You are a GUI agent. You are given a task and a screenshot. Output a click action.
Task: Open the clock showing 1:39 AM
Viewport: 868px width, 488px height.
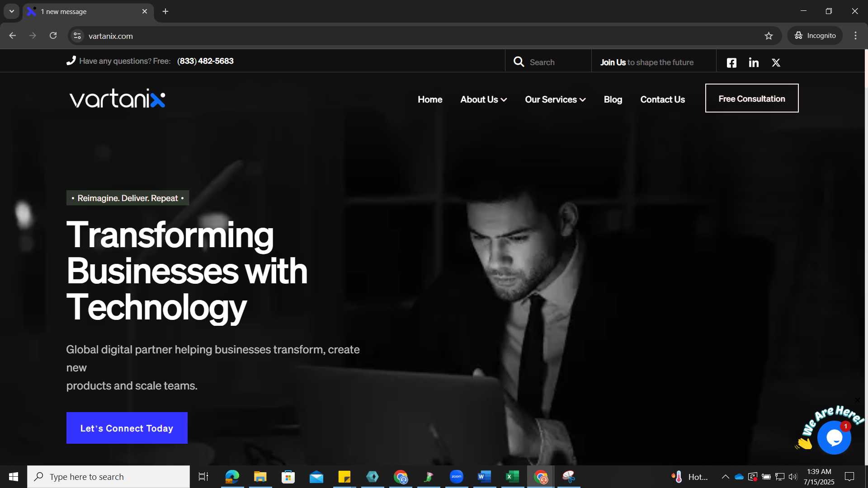(819, 477)
